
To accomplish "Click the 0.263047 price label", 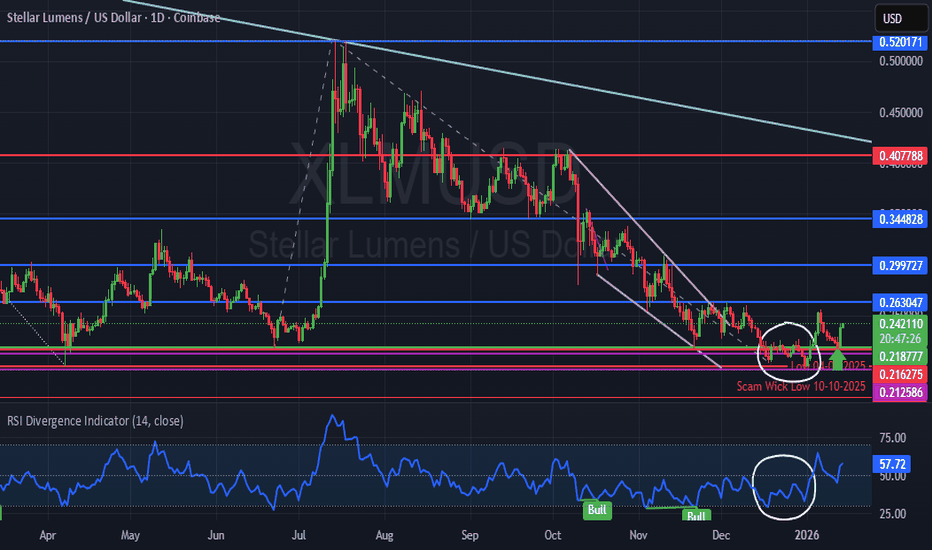I will click(x=901, y=302).
